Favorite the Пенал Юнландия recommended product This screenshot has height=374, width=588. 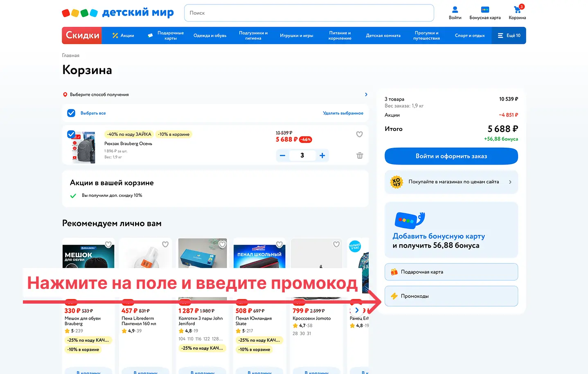tap(279, 244)
